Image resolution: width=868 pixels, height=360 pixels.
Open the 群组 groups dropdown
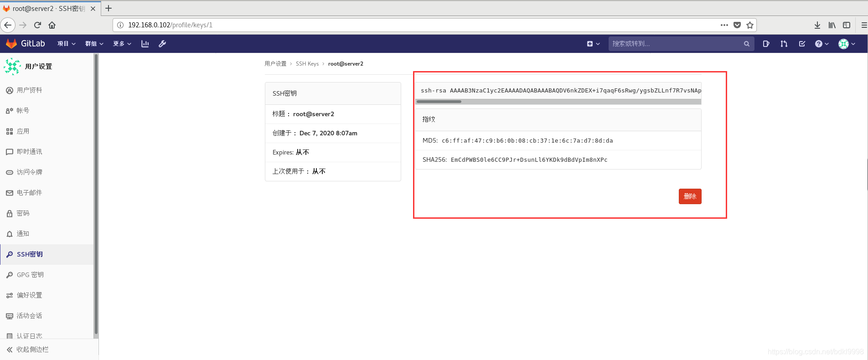click(94, 44)
